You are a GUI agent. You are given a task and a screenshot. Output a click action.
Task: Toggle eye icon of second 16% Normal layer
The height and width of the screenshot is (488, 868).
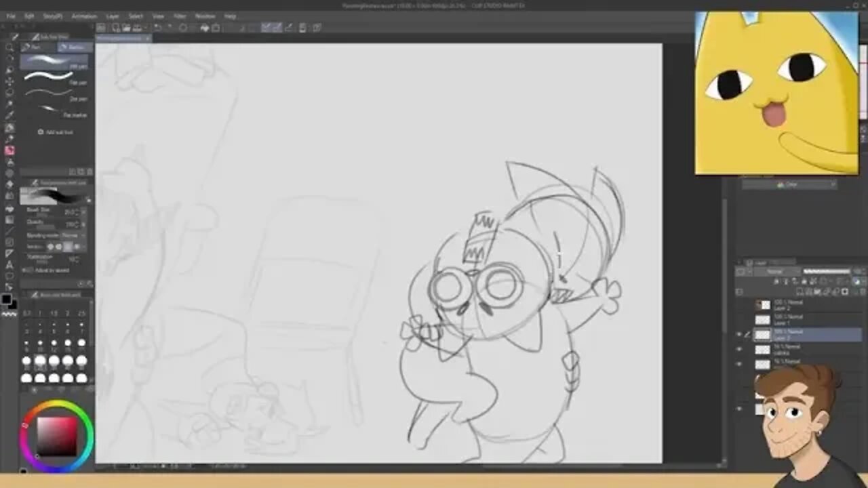739,364
